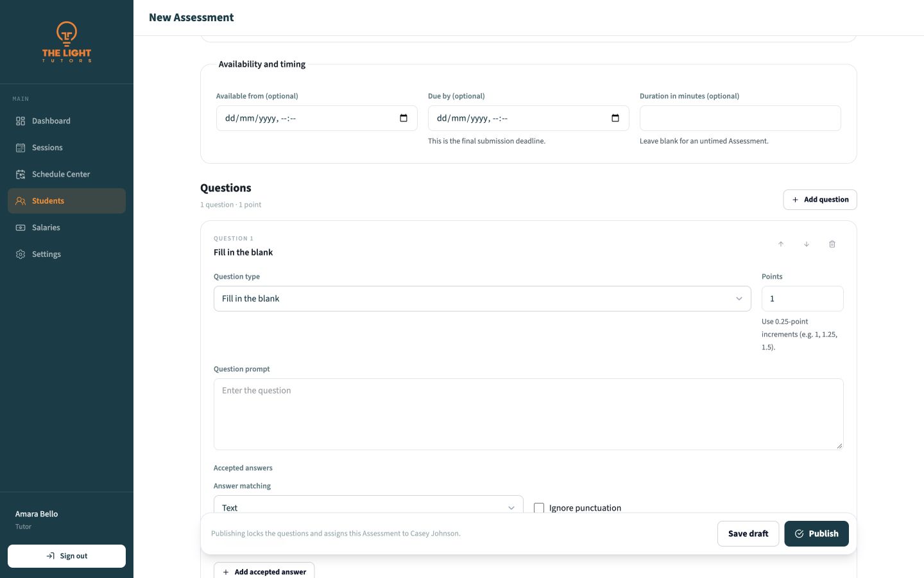Image resolution: width=924 pixels, height=578 pixels.
Task: Click the Add question button
Action: pyautogui.click(x=820, y=200)
